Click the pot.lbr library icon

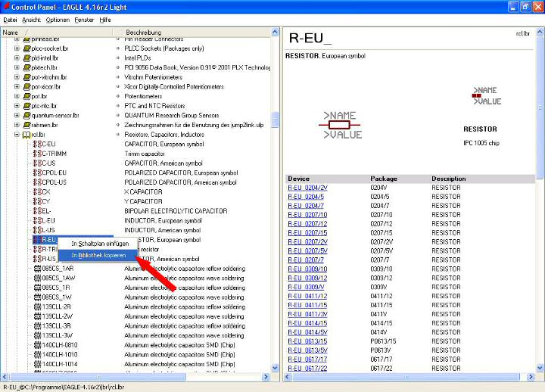tap(26, 97)
